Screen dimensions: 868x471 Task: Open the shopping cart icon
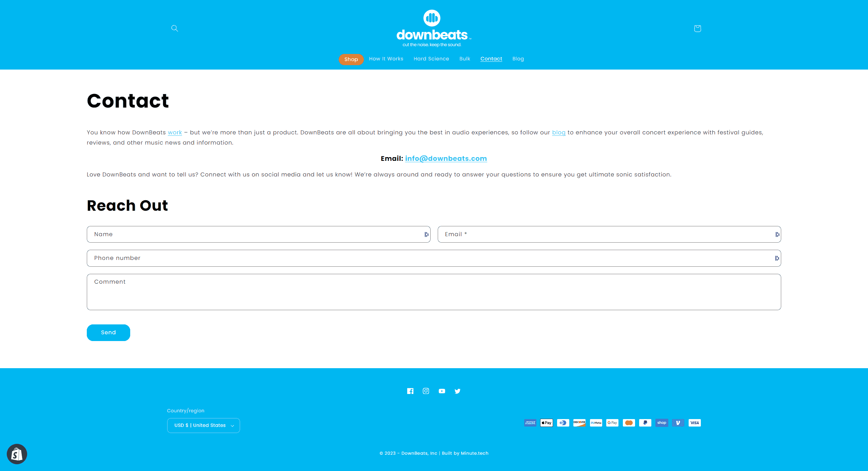(697, 29)
